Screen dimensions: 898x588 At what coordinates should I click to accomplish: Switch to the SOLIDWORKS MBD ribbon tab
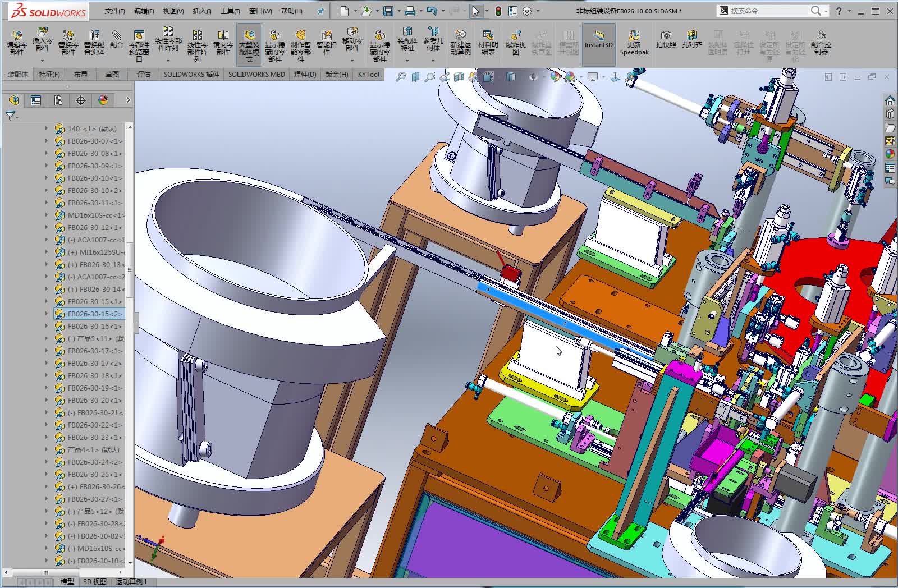coord(256,74)
